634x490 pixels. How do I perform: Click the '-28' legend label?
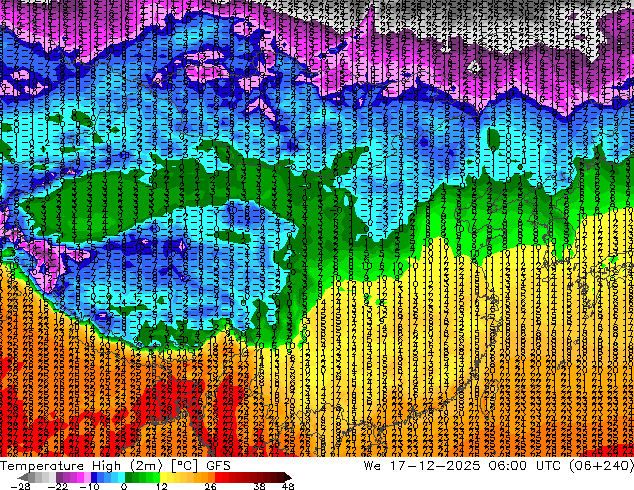[x=20, y=486]
